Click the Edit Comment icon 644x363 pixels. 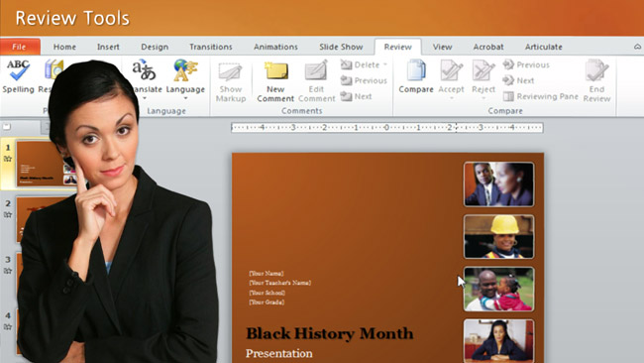[x=316, y=70]
